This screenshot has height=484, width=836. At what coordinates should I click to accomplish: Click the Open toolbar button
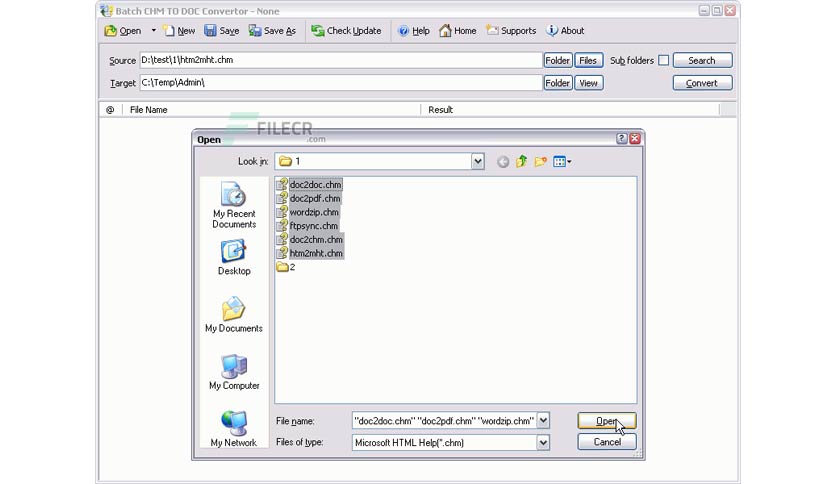(x=123, y=31)
